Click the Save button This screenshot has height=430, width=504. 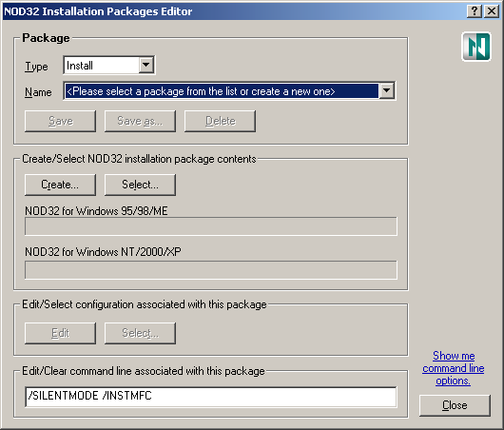(61, 121)
